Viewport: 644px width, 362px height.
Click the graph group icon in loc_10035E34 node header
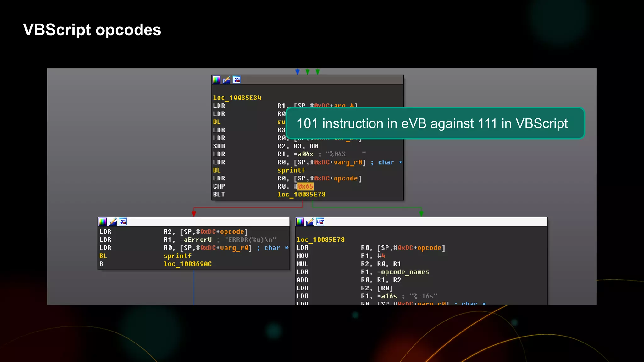pos(236,80)
